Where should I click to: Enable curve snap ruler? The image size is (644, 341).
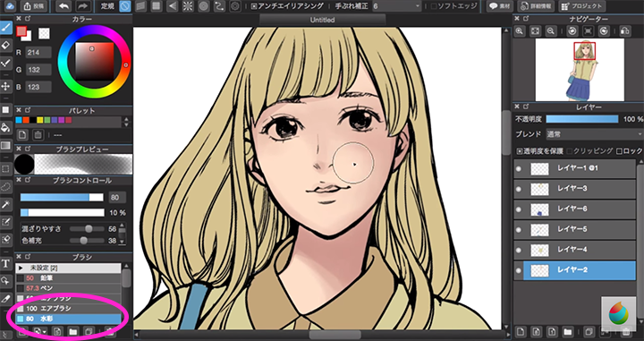click(219, 6)
